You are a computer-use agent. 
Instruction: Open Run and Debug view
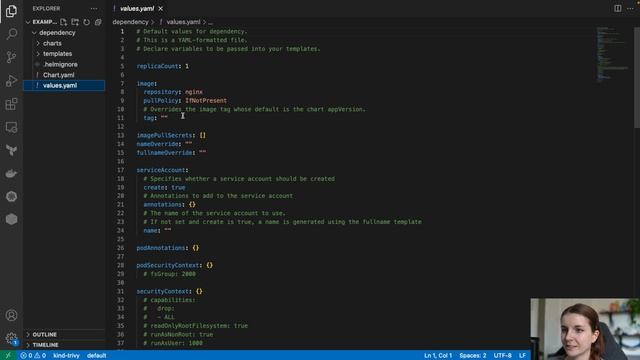point(11,80)
